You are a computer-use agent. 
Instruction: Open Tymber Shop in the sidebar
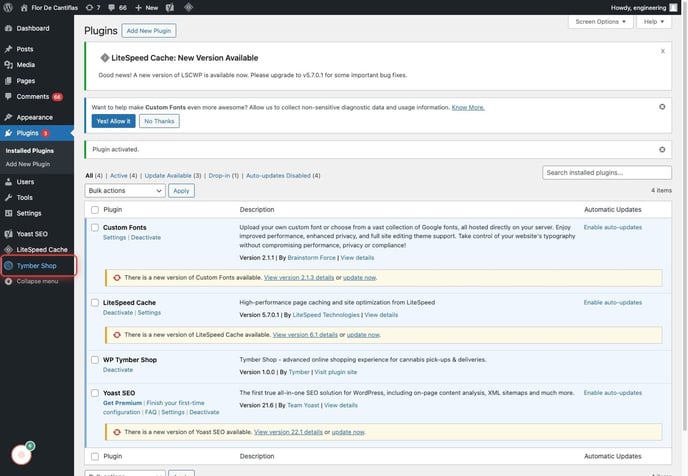(36, 266)
